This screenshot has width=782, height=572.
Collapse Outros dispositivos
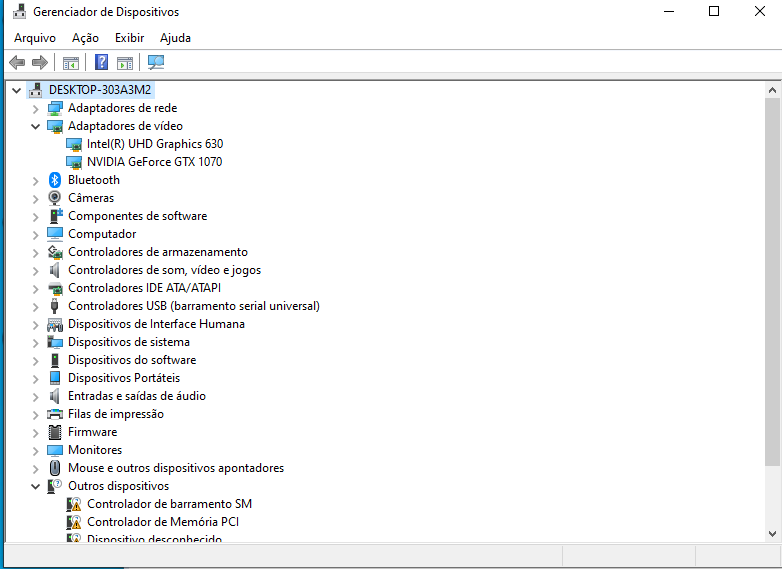[x=35, y=486]
